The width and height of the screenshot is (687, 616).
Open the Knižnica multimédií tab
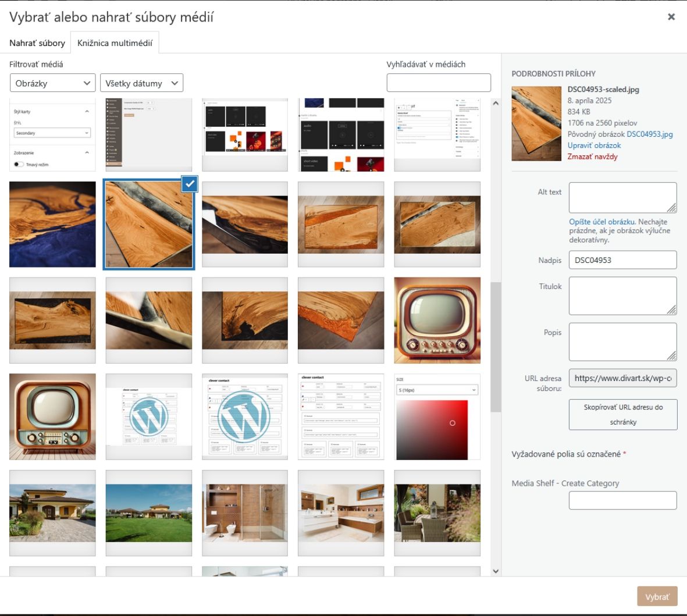115,43
